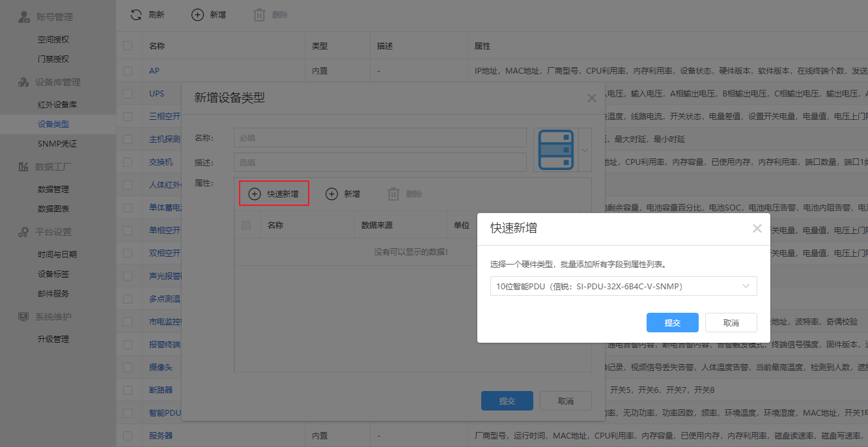
Task: Toggle the select-all checkbox in main table header
Action: (x=128, y=46)
